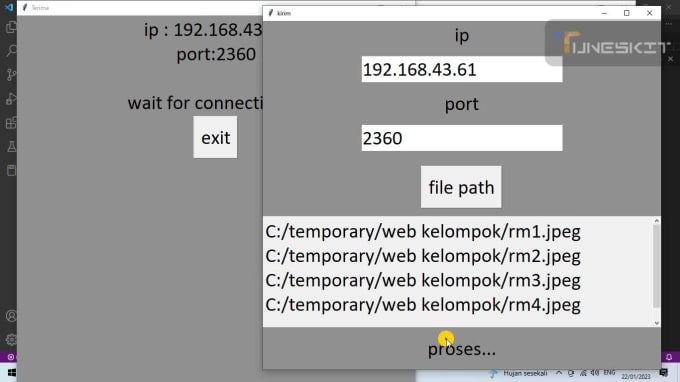
Task: Open the taskbar action center icon
Action: point(664,373)
